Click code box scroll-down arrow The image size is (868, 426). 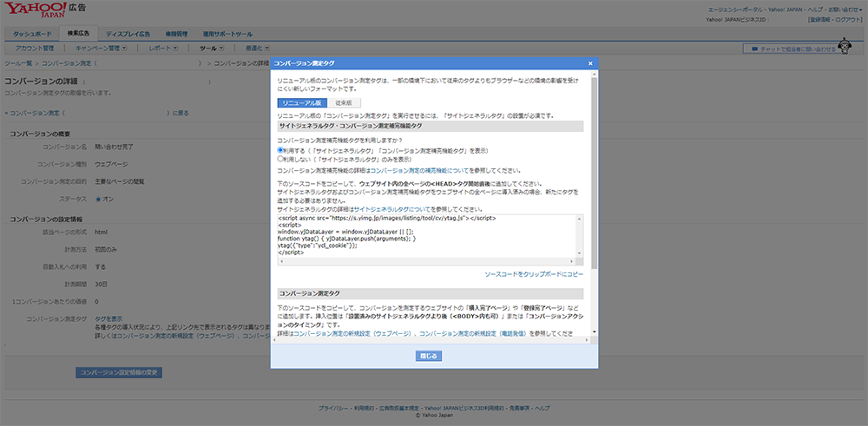[580, 252]
